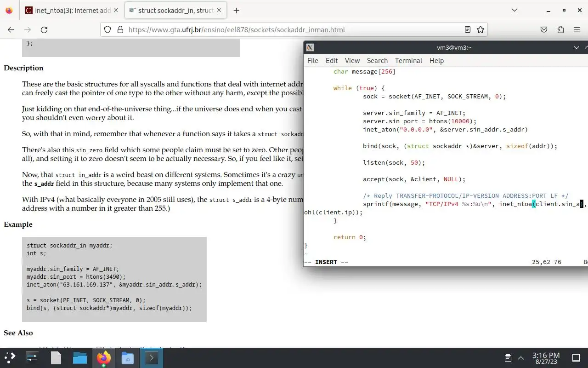Click the '-- INSERT --' vim status
The width and height of the screenshot is (588, 368).
pos(326,262)
